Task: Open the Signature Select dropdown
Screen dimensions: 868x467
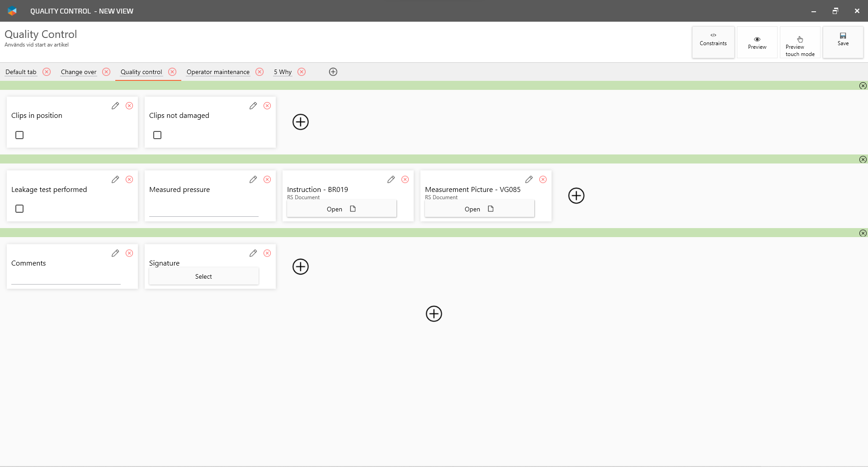Action: (x=204, y=276)
